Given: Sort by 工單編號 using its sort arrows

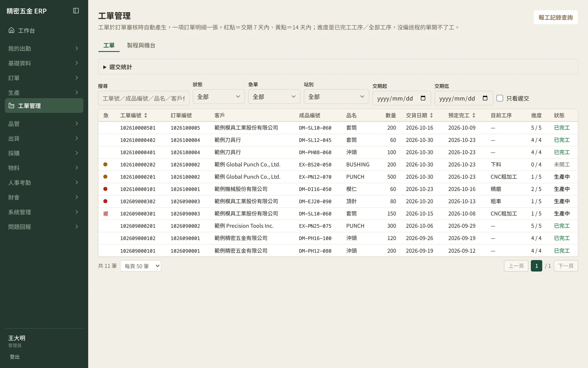Looking at the screenshot, I should [x=146, y=115].
